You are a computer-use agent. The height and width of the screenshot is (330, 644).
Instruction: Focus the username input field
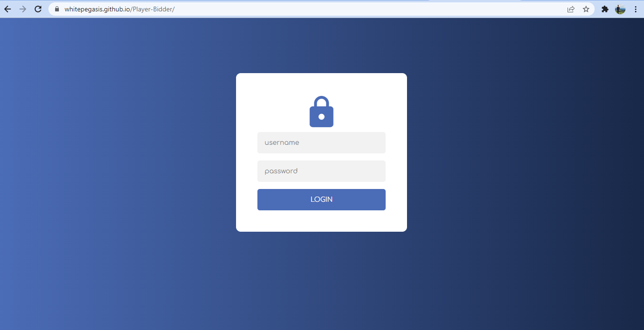click(x=322, y=142)
